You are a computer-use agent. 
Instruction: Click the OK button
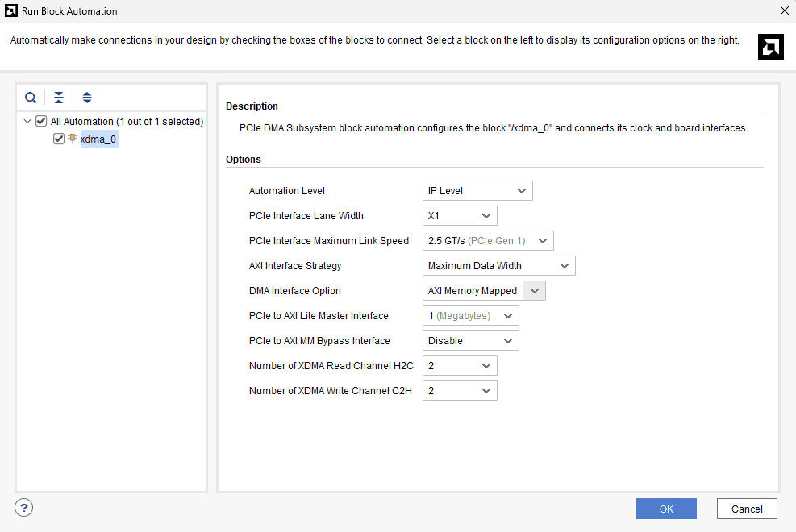point(665,509)
